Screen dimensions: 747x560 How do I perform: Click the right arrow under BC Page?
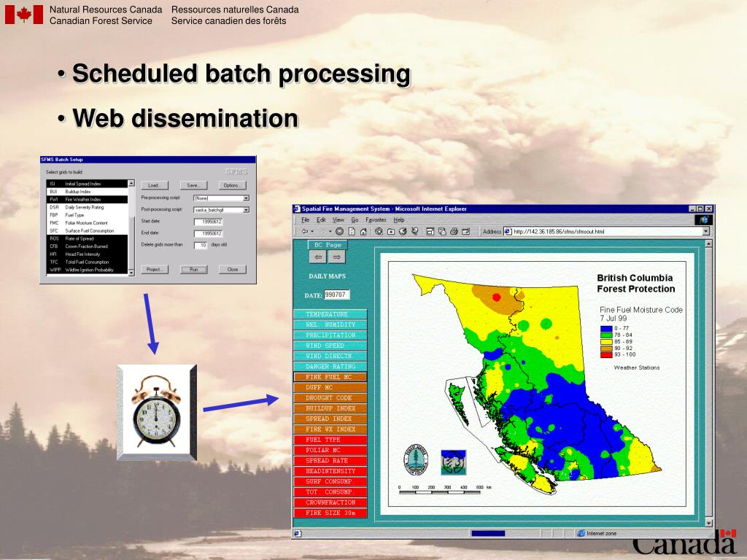(x=336, y=257)
